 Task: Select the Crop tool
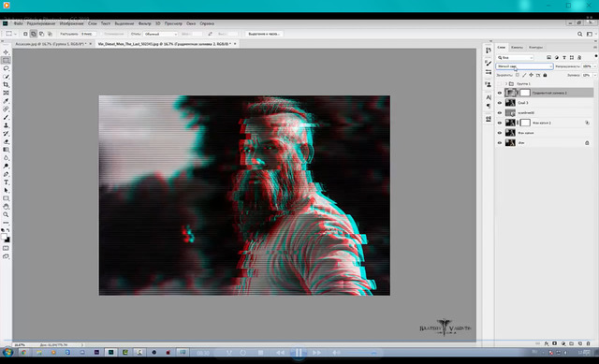(6, 85)
